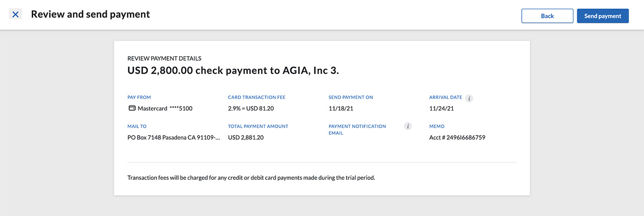
Task: Click the transaction fees trial period note
Action: pyautogui.click(x=251, y=178)
